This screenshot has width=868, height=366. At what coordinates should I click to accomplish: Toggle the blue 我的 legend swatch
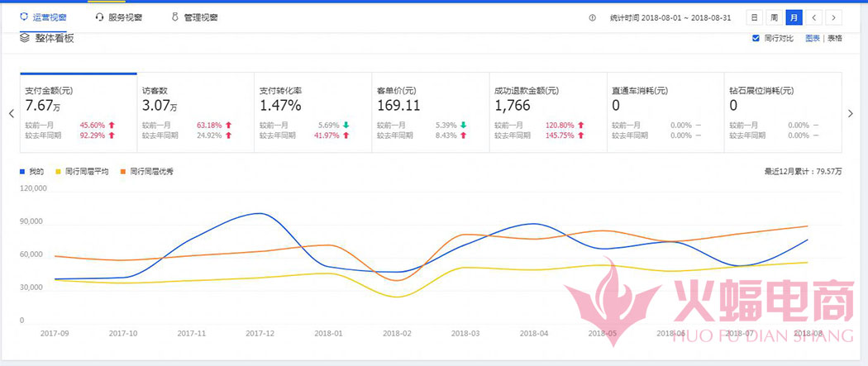22,172
